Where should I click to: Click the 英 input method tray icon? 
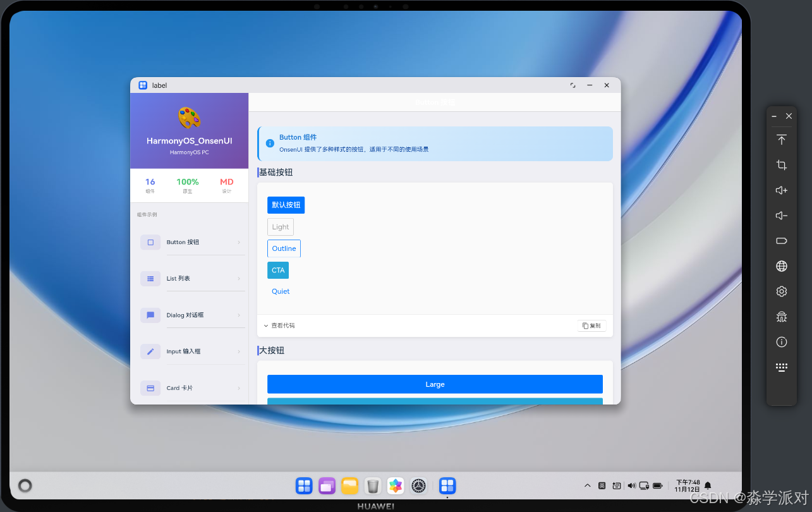click(602, 485)
